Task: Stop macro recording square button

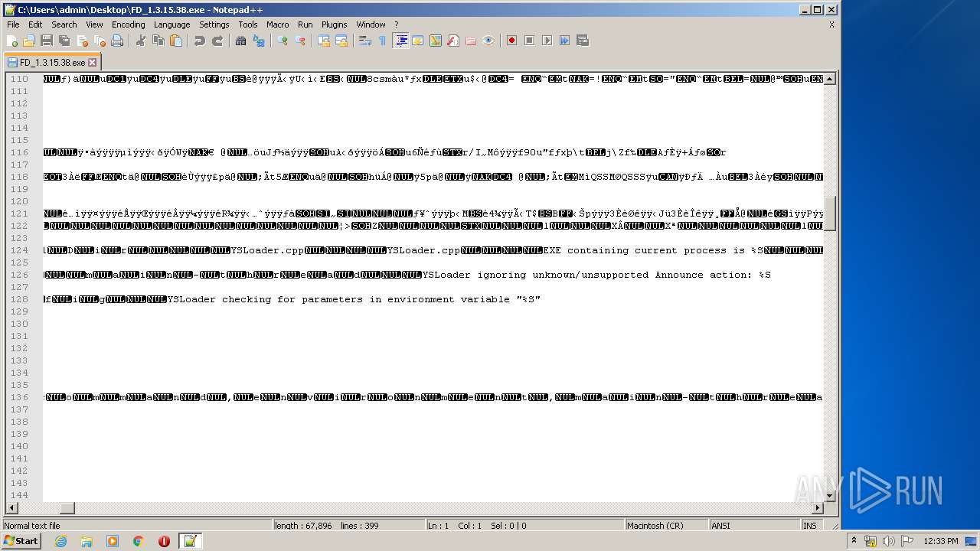Action: 530,41
